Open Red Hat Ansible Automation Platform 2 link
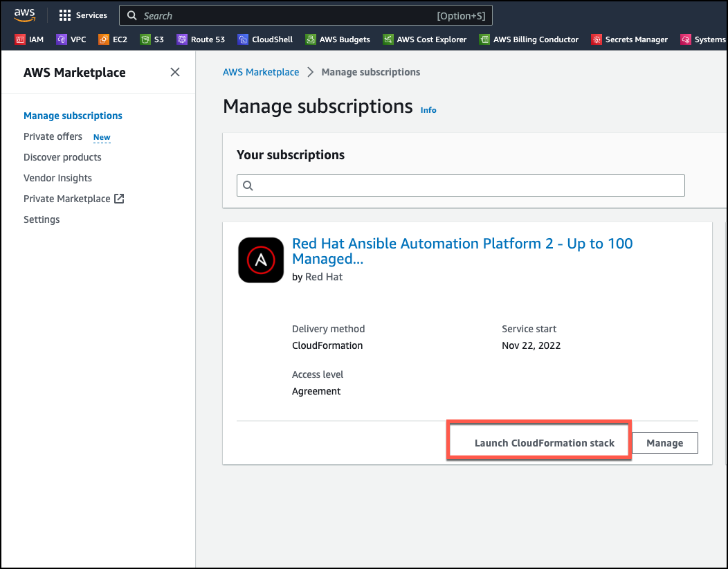This screenshot has height=569, width=728. point(462,251)
